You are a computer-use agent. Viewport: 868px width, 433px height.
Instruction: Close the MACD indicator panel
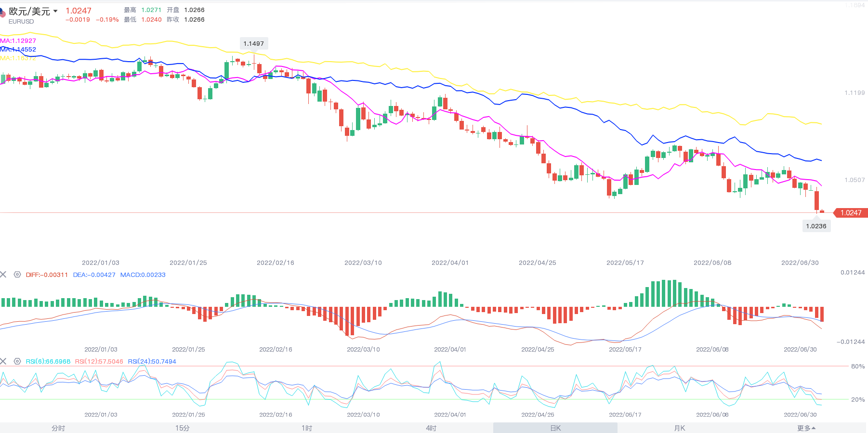point(3,275)
